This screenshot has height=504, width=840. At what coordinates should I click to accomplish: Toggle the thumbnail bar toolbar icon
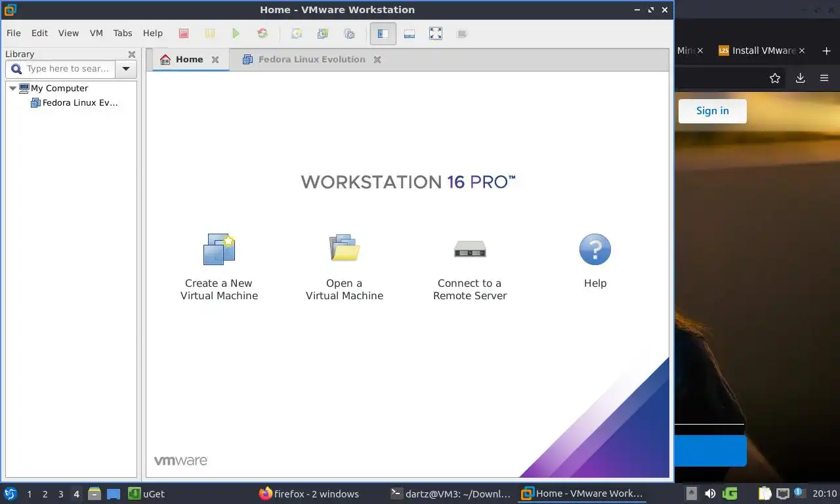pos(409,33)
